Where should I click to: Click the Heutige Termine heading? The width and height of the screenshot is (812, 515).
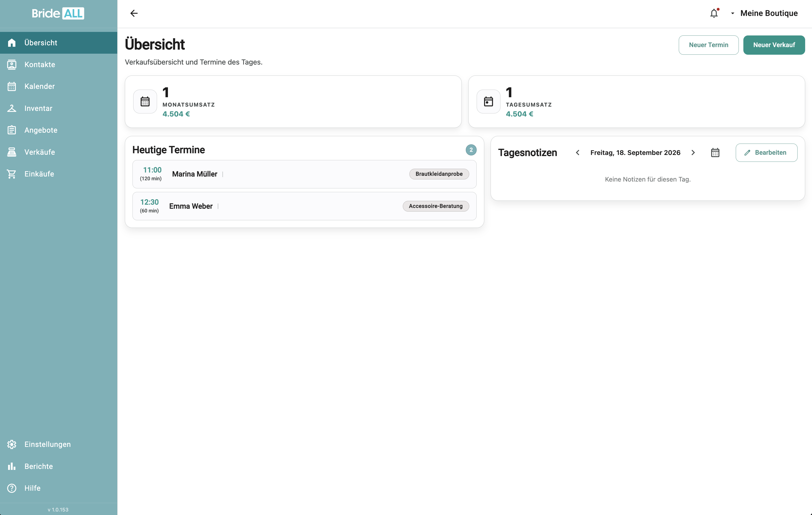point(169,150)
